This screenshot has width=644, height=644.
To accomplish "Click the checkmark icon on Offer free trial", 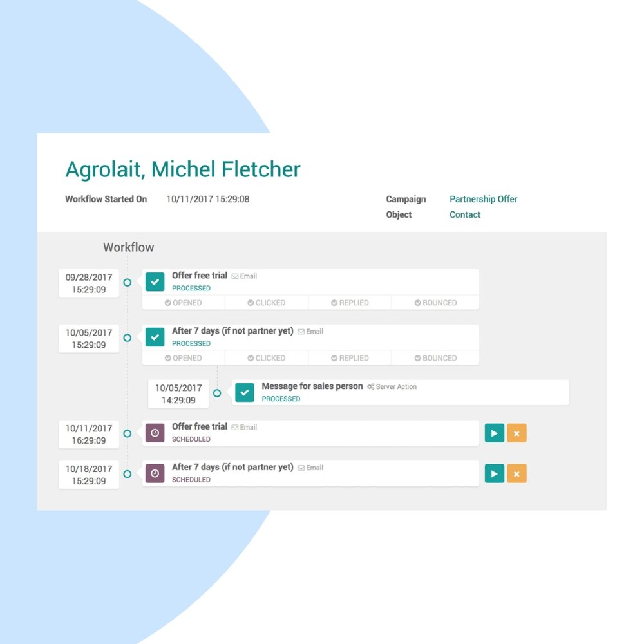I will pyautogui.click(x=155, y=282).
